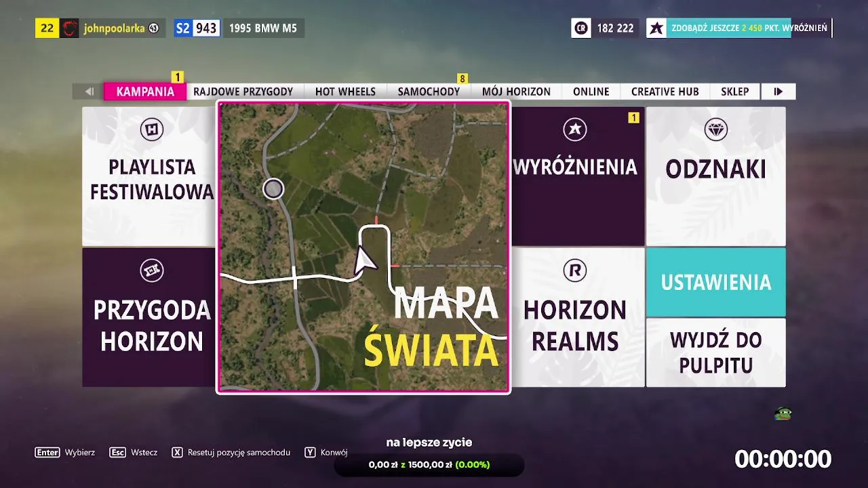The width and height of the screenshot is (868, 488).
Task: Click the Enter Wybierz prompt
Action: 65,452
